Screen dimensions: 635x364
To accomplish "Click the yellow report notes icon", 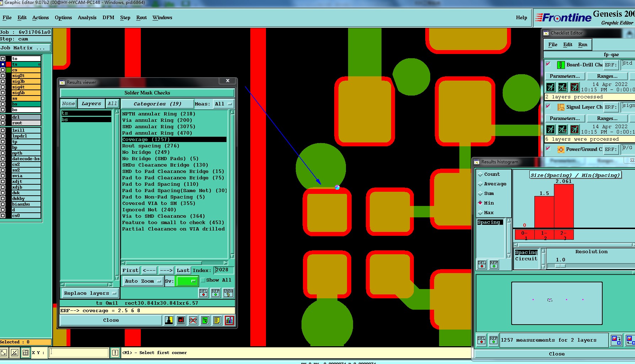I will pyautogui.click(x=217, y=320).
